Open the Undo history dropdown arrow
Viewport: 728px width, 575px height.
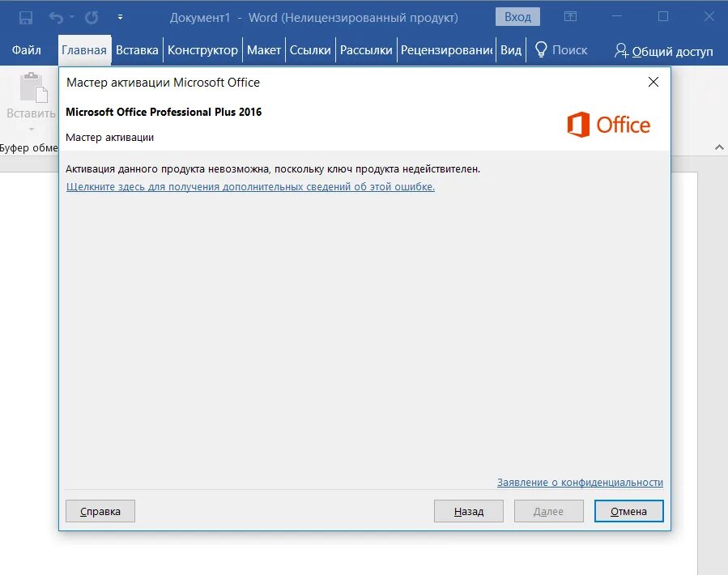click(72, 17)
